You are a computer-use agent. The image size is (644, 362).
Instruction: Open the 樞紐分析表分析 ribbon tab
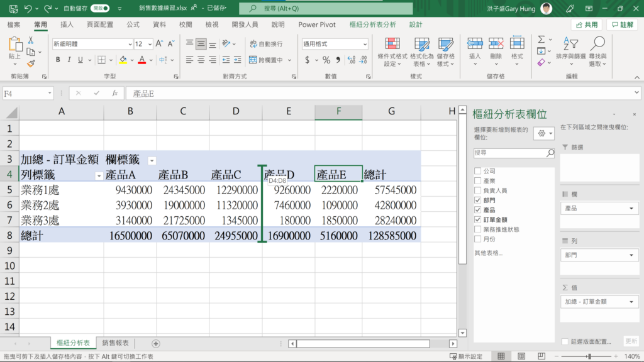(372, 25)
